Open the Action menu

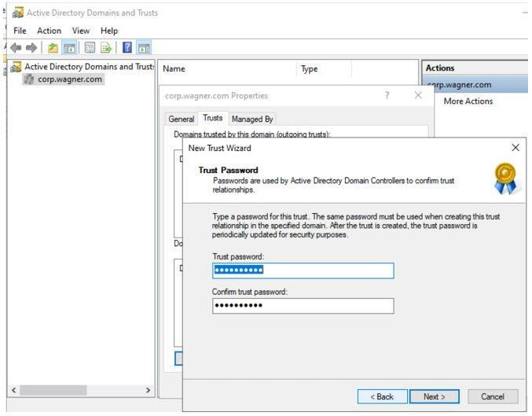[49, 31]
